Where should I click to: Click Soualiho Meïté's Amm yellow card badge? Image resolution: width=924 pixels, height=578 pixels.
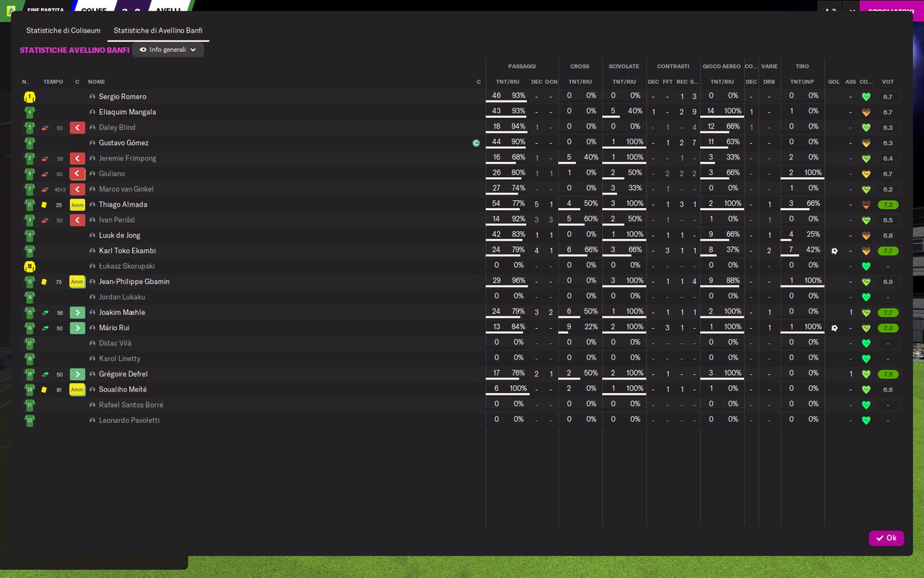coord(77,389)
